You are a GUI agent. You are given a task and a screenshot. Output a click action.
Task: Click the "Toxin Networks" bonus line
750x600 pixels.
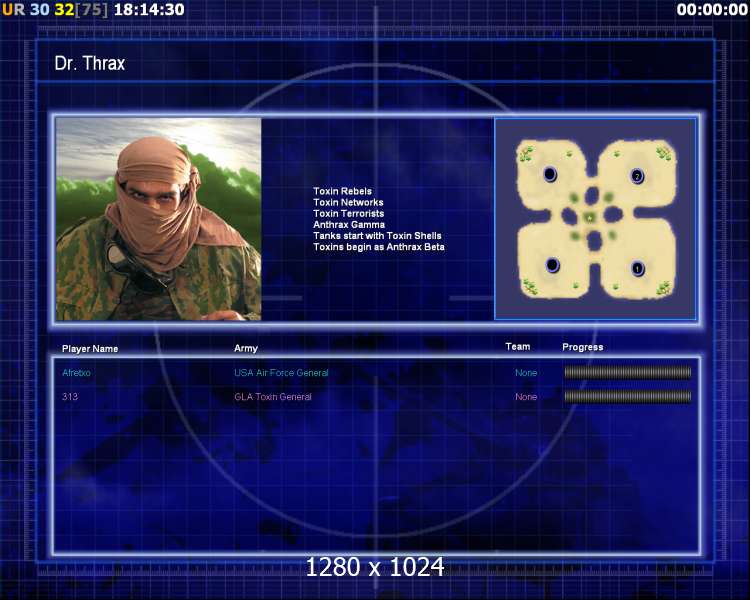pos(348,202)
